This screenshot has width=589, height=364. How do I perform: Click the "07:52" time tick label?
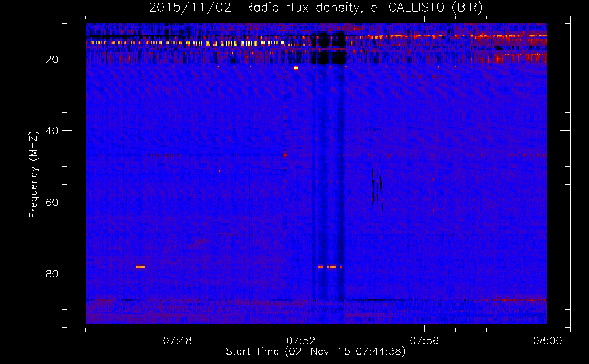(x=301, y=341)
